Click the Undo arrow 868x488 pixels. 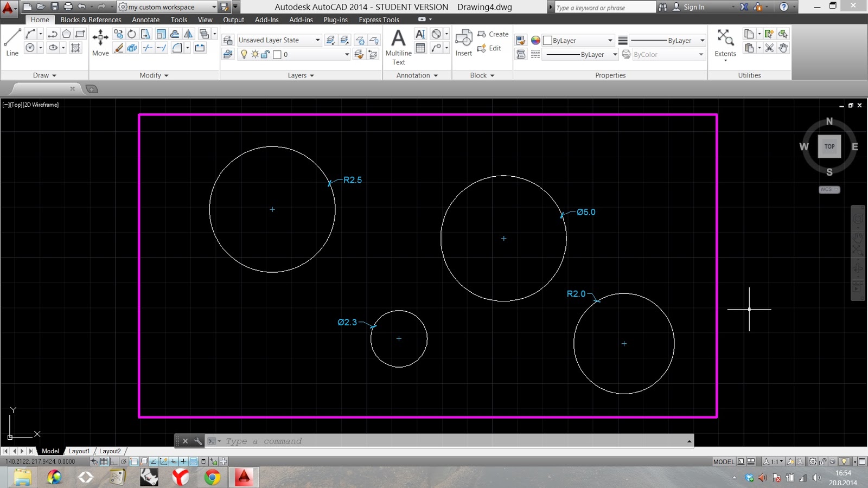tap(81, 7)
